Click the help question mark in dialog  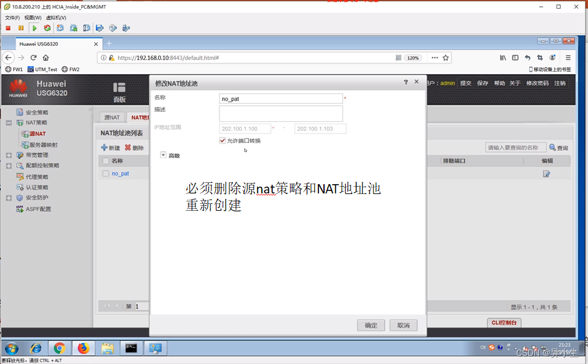click(406, 82)
